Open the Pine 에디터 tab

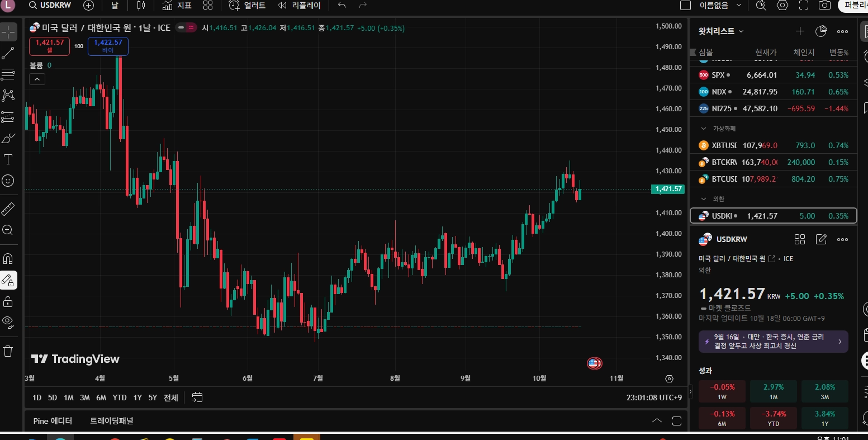53,420
